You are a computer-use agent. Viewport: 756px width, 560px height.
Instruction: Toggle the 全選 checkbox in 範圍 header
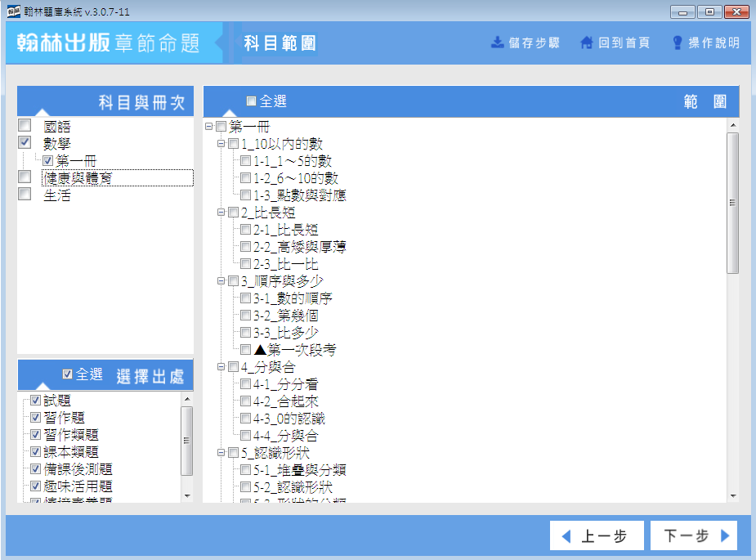[251, 101]
